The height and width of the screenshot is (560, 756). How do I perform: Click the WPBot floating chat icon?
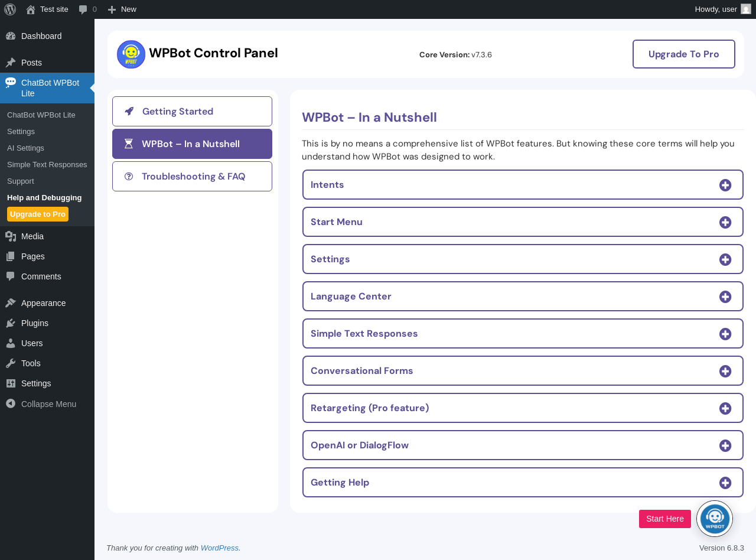(715, 519)
